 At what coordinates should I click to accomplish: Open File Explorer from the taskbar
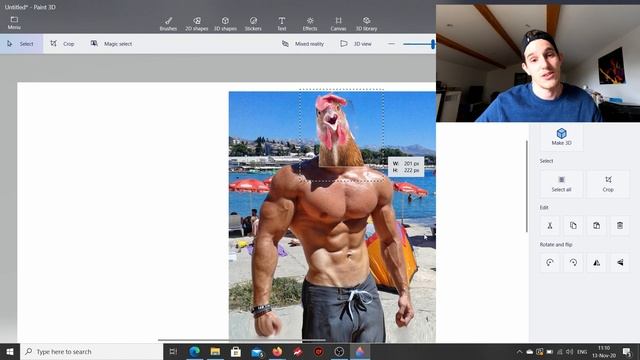[x=215, y=351]
